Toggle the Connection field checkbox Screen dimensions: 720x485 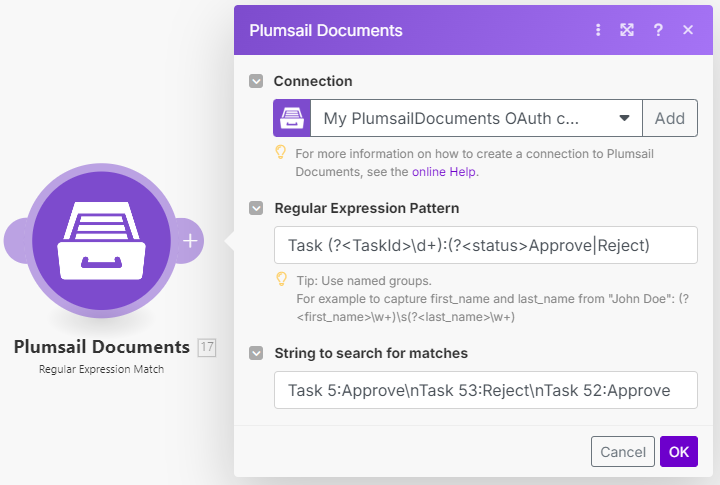(256, 81)
